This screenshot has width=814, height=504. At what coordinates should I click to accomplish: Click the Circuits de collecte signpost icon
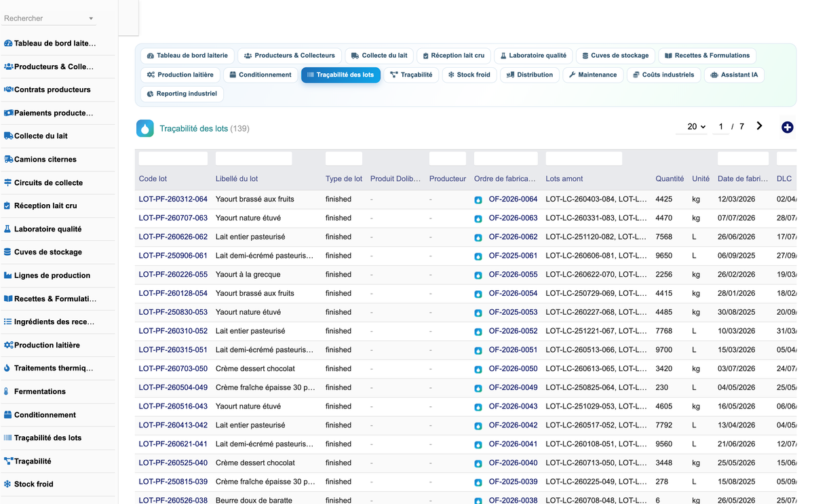point(8,182)
